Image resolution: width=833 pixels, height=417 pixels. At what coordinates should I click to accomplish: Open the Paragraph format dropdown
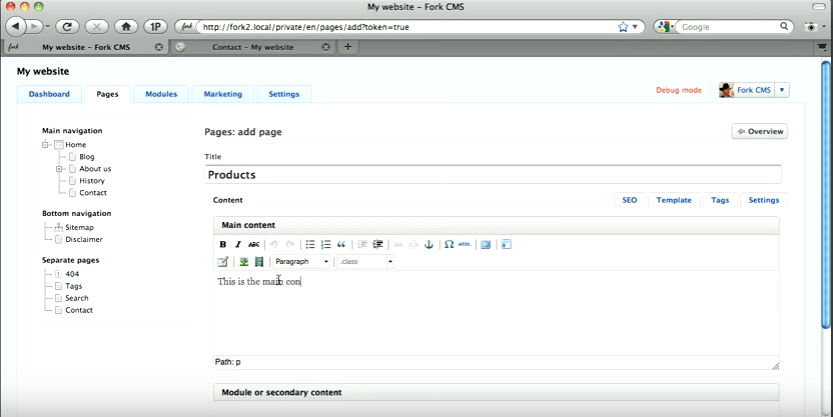tap(301, 262)
